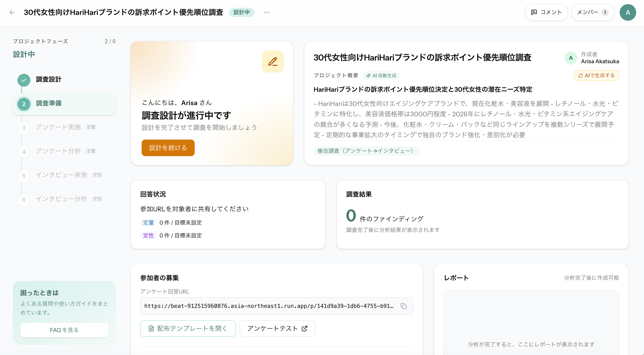The width and height of the screenshot is (644, 355).
Task: Copy the survey URL with copy icon
Action: [x=404, y=306]
